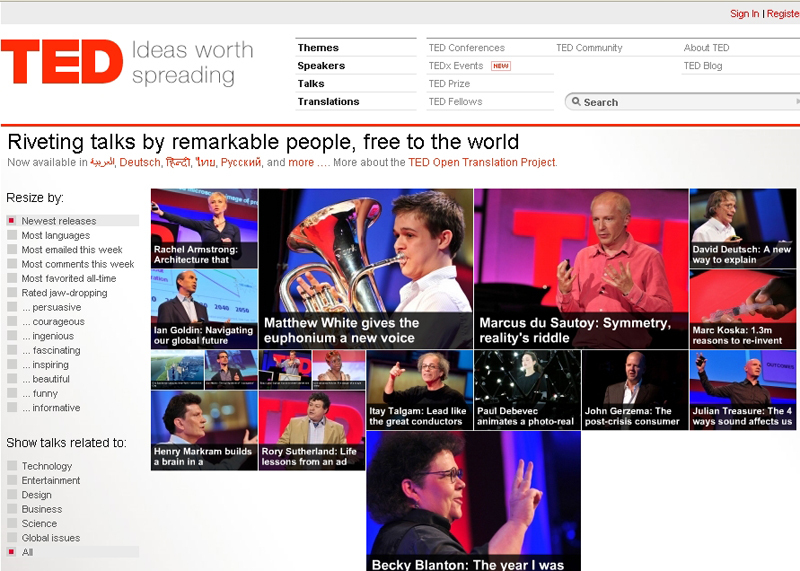Open Paul Debevec photo-real talk
This screenshot has height=571, width=800.
528,390
